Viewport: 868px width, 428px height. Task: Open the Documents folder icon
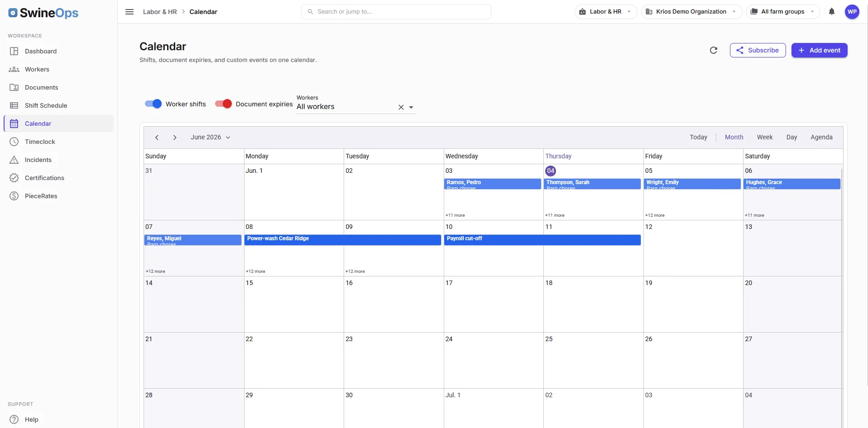tap(14, 87)
